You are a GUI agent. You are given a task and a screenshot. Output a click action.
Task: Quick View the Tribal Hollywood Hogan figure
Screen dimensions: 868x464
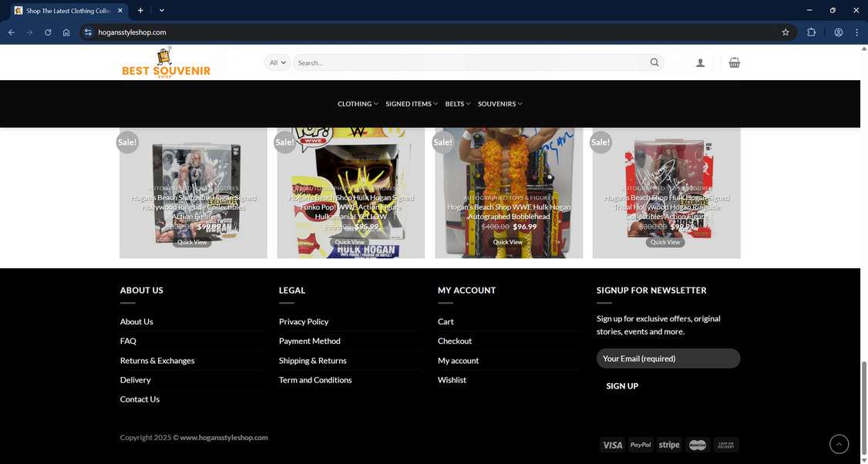[x=664, y=242]
